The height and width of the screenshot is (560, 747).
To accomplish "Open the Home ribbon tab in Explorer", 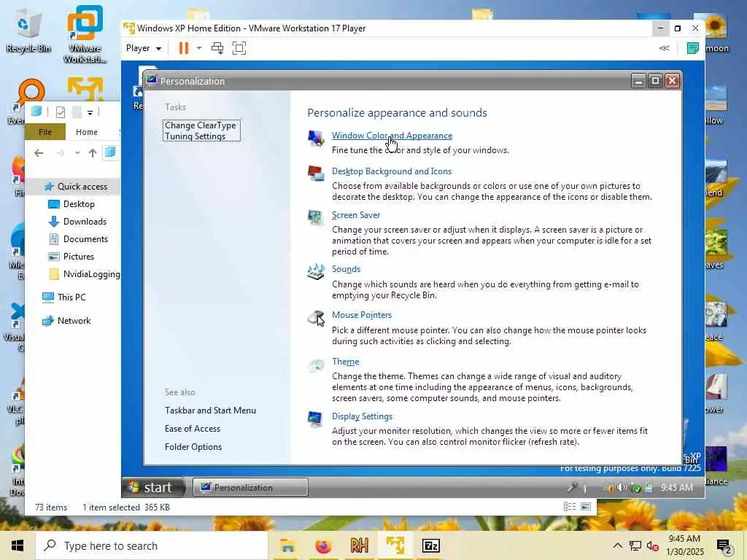I will click(87, 132).
